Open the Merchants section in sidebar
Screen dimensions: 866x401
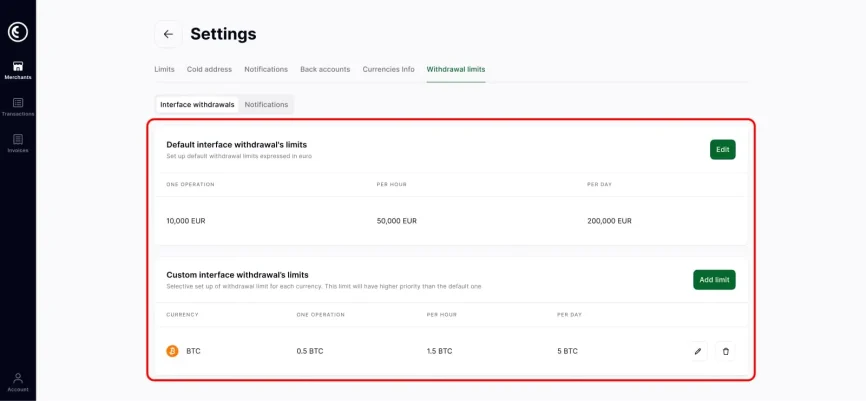coord(18,70)
